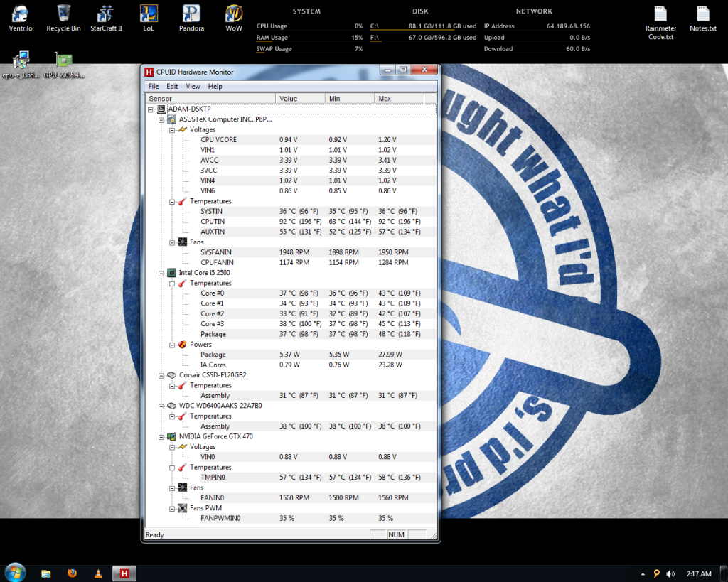
Task: Open the Ventrilo desktop icon
Action: click(x=21, y=14)
